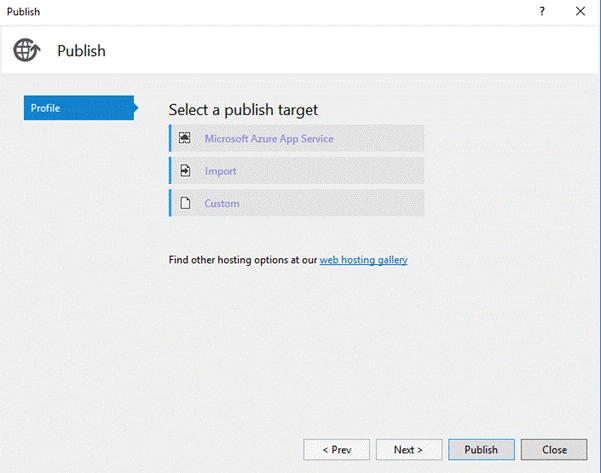The width and height of the screenshot is (601, 473).
Task: Click the Select a publish target heading
Action: coord(243,110)
